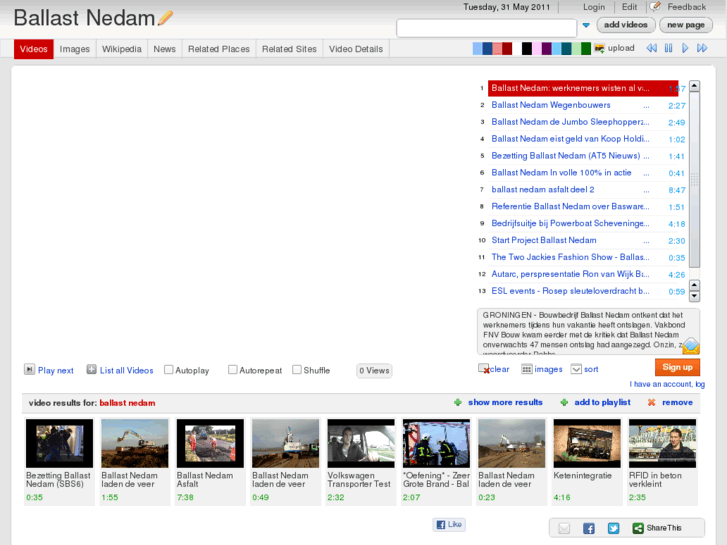Click the add videos button

[x=626, y=25]
